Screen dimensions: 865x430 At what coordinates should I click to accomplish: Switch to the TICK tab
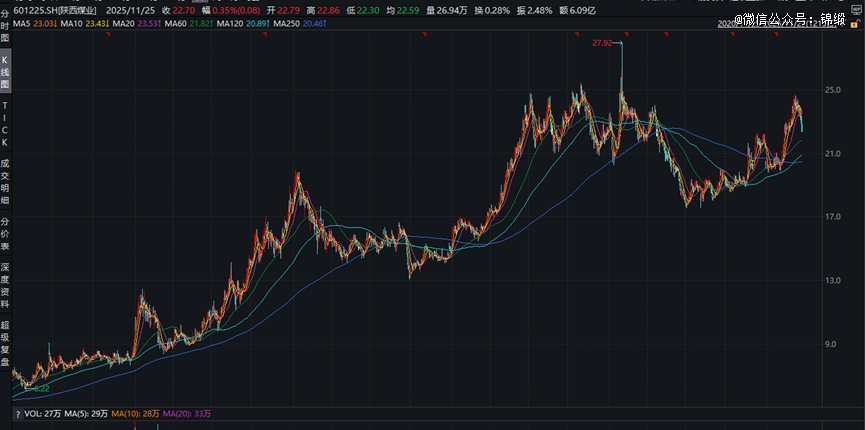(x=5, y=123)
